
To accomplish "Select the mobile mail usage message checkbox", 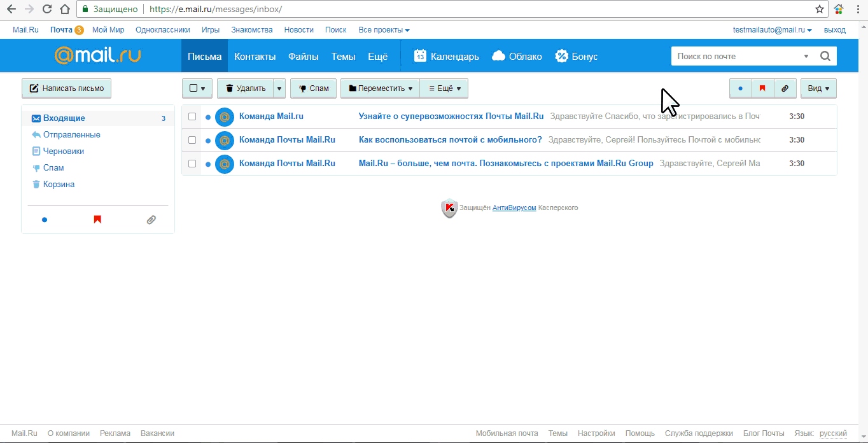I will [192, 140].
